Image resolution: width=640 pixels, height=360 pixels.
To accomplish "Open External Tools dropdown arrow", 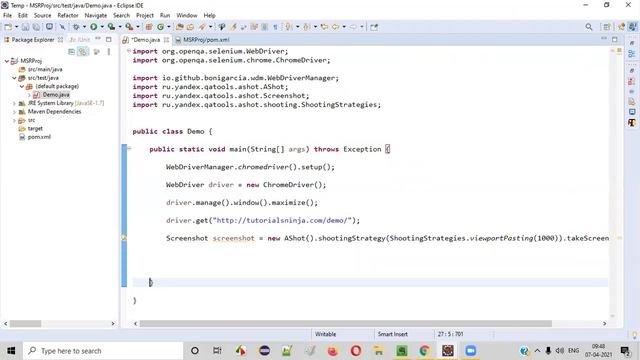I will (x=138, y=27).
